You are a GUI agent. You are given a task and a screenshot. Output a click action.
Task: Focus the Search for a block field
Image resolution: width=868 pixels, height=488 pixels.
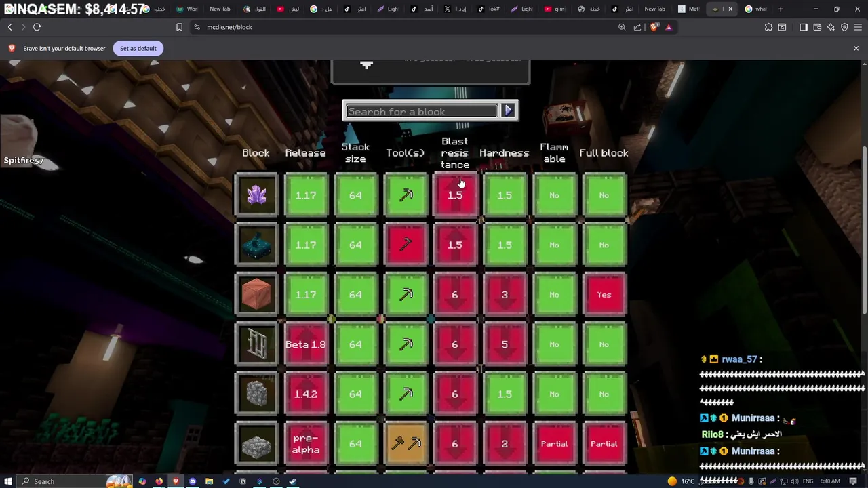pos(422,111)
